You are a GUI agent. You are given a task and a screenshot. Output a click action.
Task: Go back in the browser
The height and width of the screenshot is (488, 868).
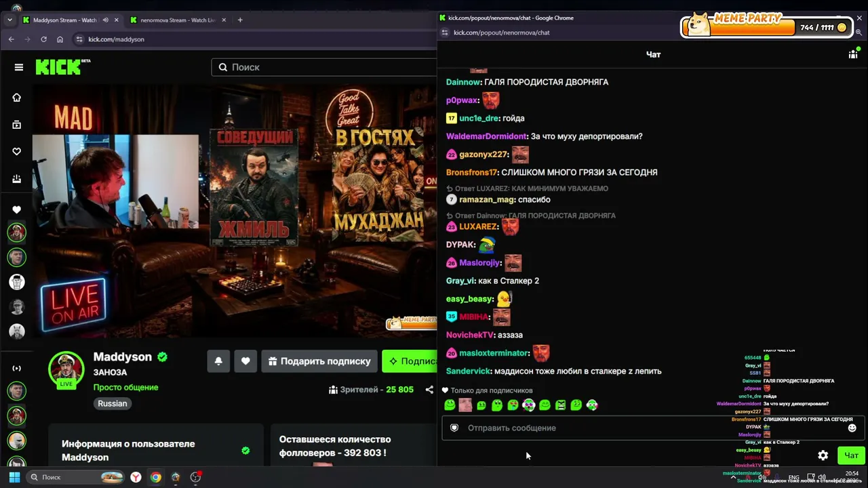click(12, 39)
